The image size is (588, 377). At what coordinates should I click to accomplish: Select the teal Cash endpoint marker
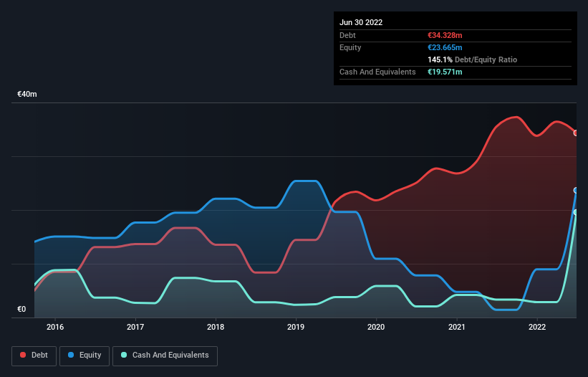[x=576, y=212]
